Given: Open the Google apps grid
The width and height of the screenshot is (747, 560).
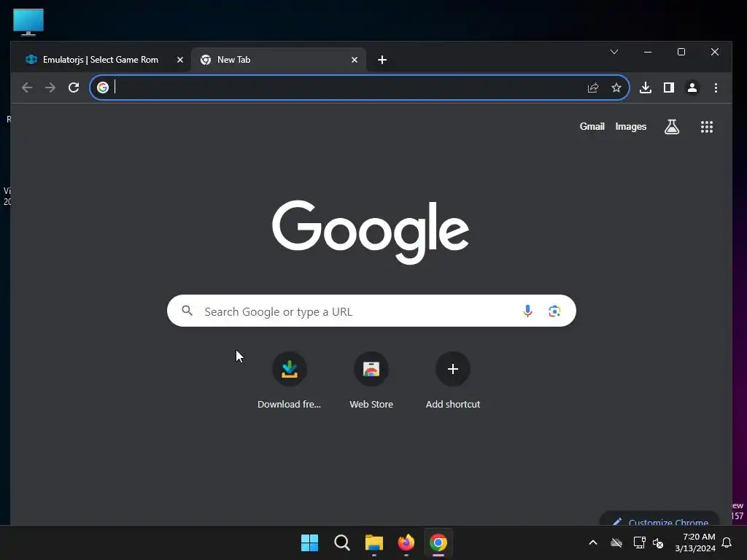Looking at the screenshot, I should point(707,127).
